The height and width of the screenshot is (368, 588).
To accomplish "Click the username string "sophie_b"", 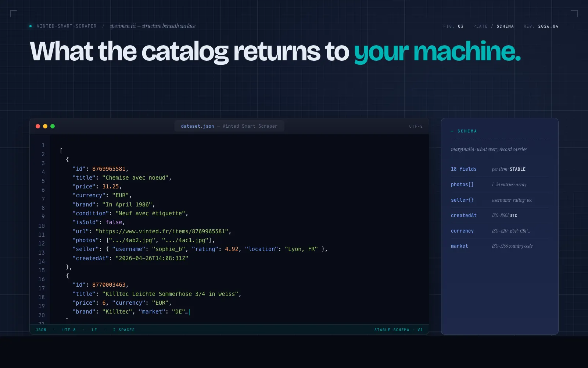I will click(x=169, y=249).
